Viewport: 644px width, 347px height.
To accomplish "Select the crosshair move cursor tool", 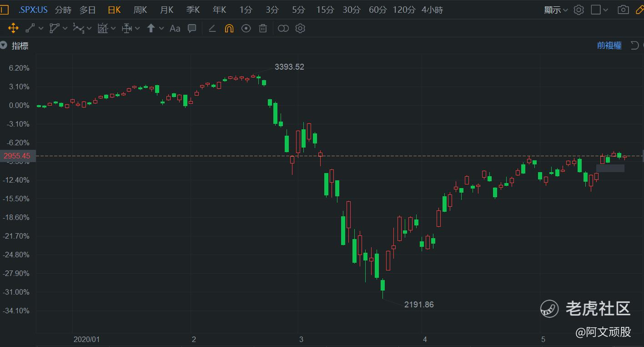I will 13,28.
